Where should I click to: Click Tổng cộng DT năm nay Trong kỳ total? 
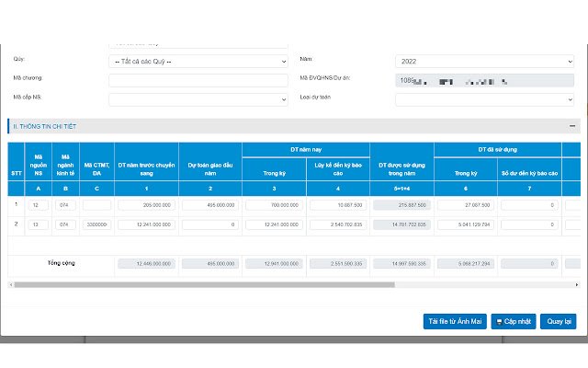[274, 264]
